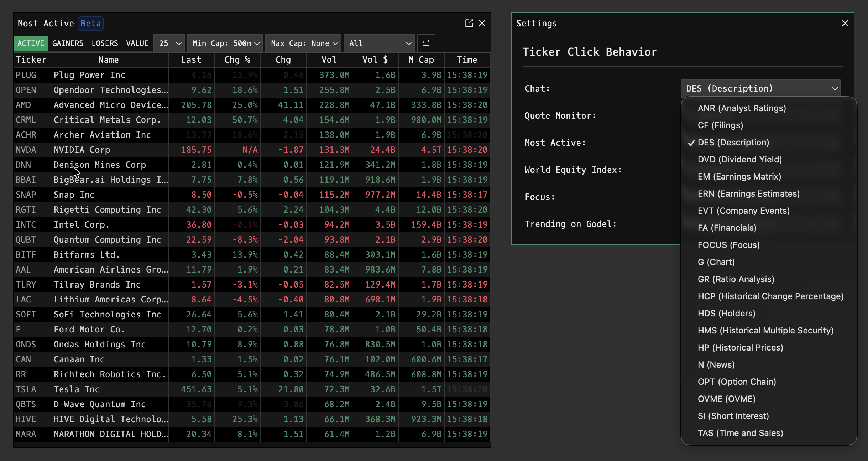Click the NVDA ticker
Image resolution: width=868 pixels, height=461 pixels.
(26, 150)
